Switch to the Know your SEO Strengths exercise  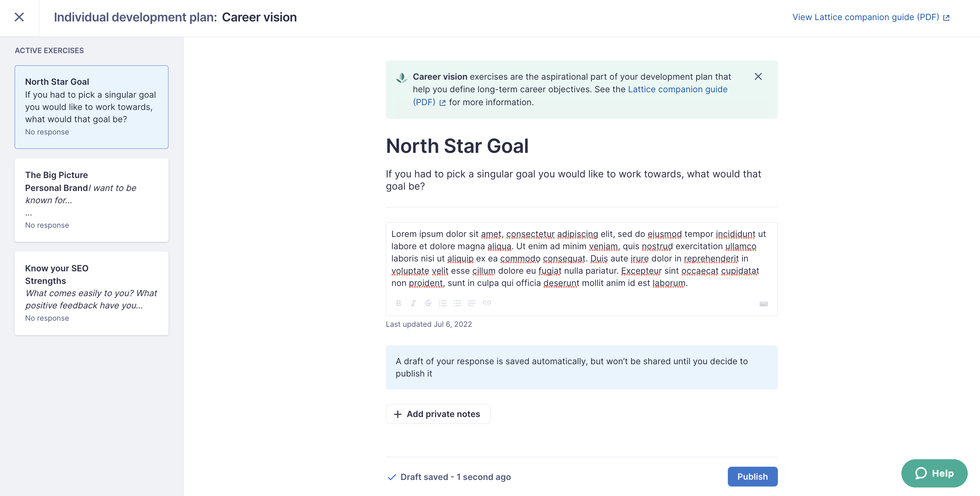(91, 293)
